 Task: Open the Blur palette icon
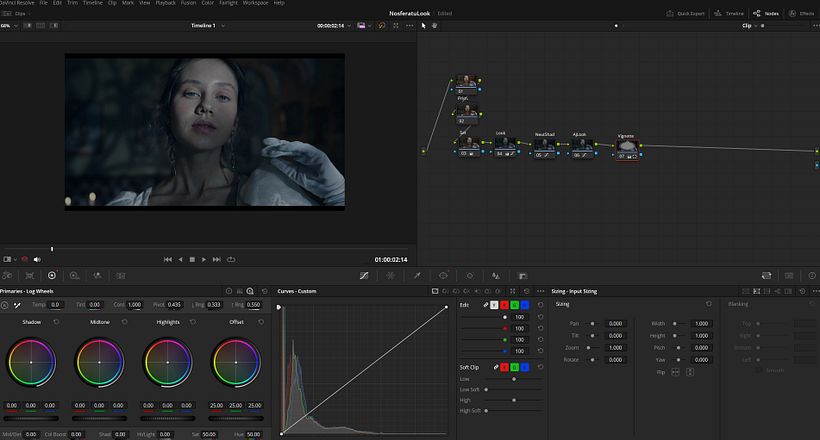click(495, 276)
